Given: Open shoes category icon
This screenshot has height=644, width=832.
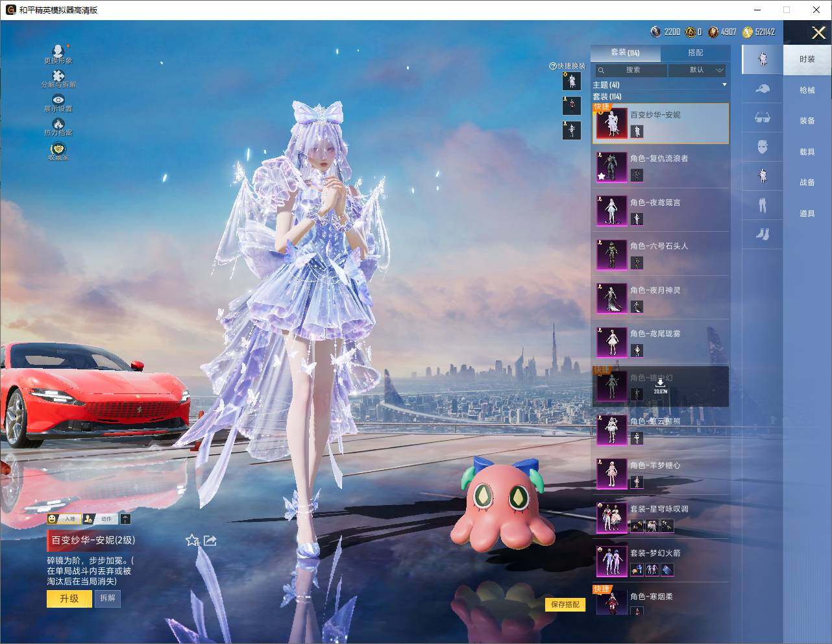Looking at the screenshot, I should pos(763,234).
